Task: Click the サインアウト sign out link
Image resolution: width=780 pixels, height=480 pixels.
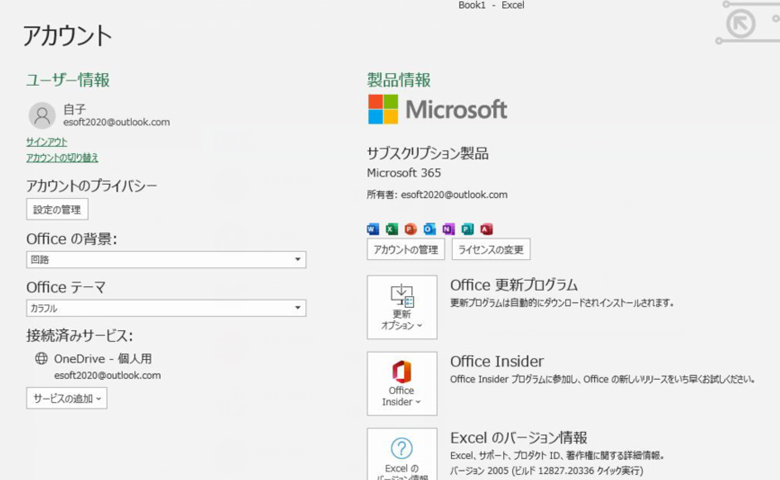Action: (46, 142)
